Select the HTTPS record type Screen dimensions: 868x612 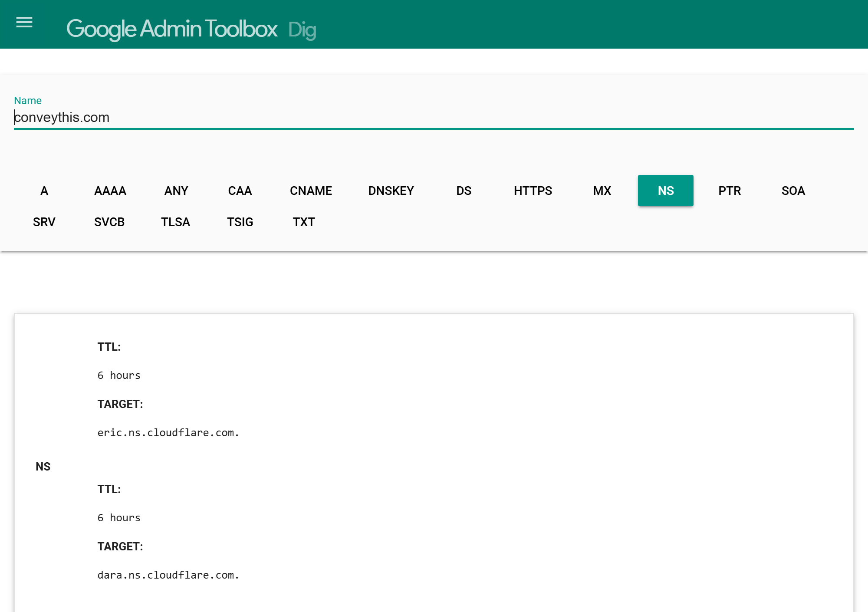coord(533,191)
